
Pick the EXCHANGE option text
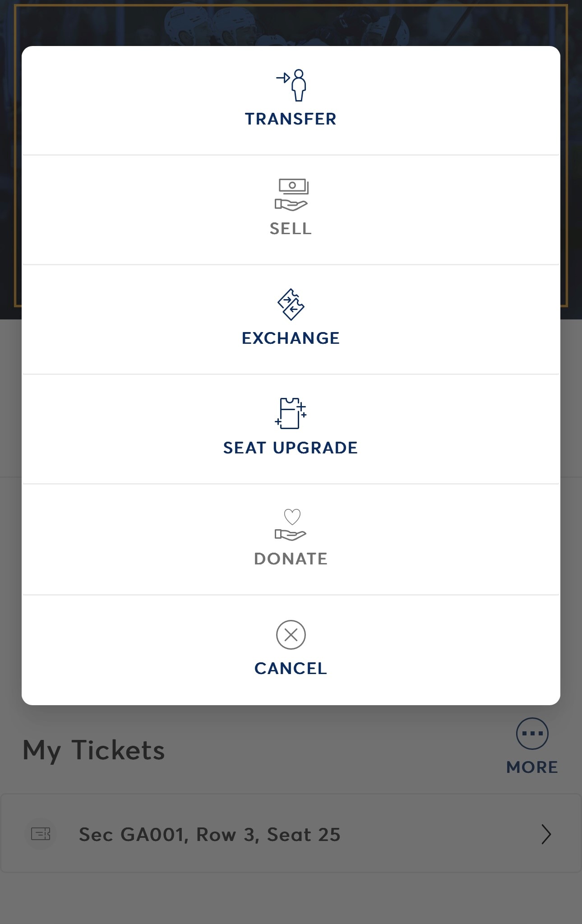click(x=291, y=338)
